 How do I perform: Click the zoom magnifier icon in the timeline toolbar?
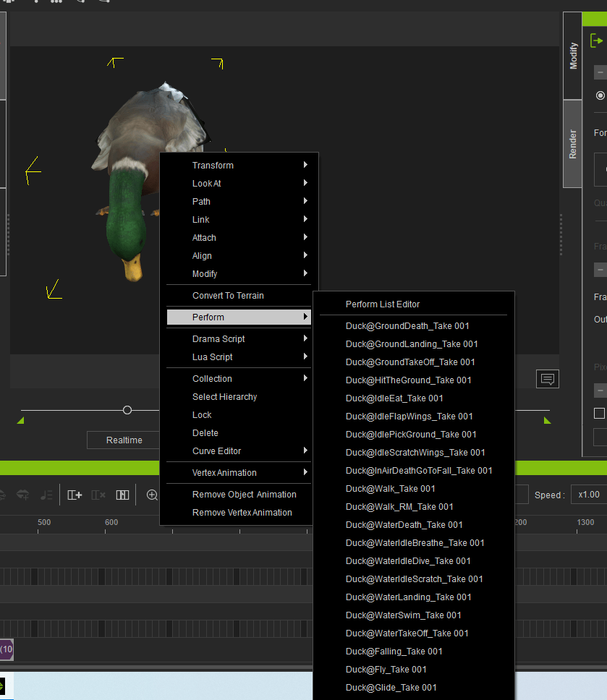point(153,495)
